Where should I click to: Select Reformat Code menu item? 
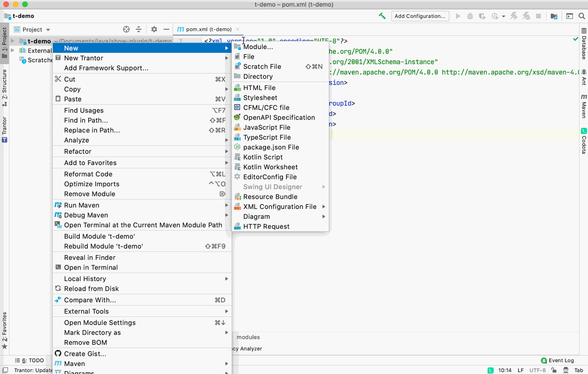click(x=142, y=174)
